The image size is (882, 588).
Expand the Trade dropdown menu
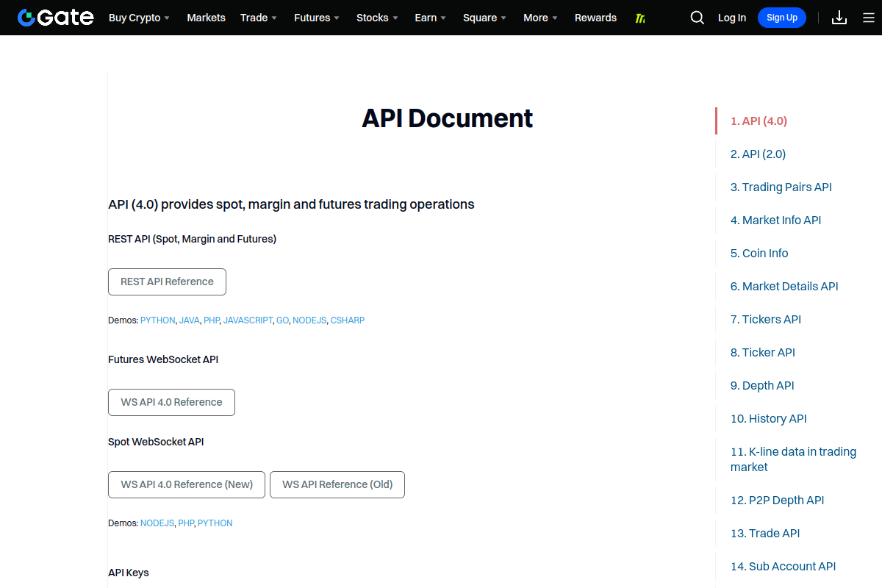[x=259, y=18]
